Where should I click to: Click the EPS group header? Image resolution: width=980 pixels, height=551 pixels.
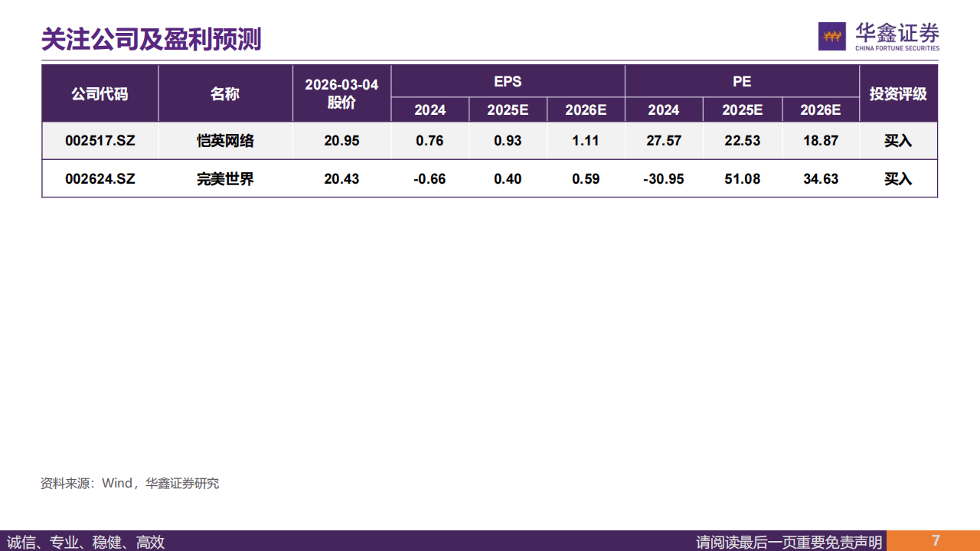(x=508, y=81)
